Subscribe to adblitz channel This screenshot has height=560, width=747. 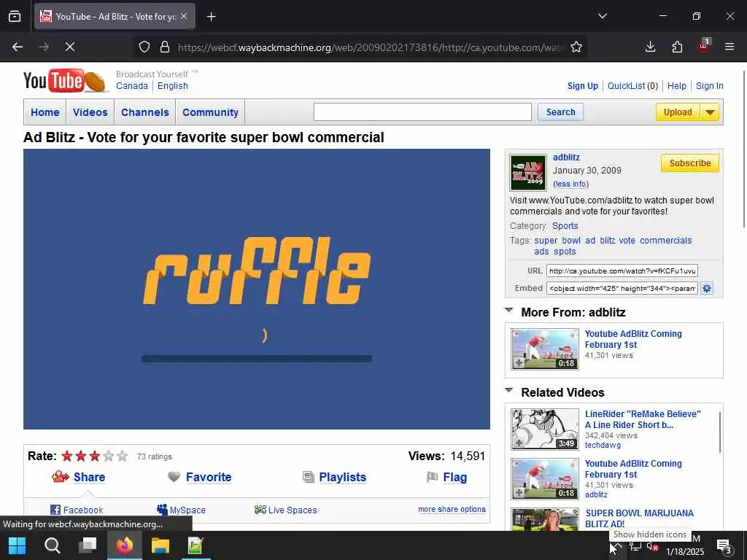click(690, 163)
